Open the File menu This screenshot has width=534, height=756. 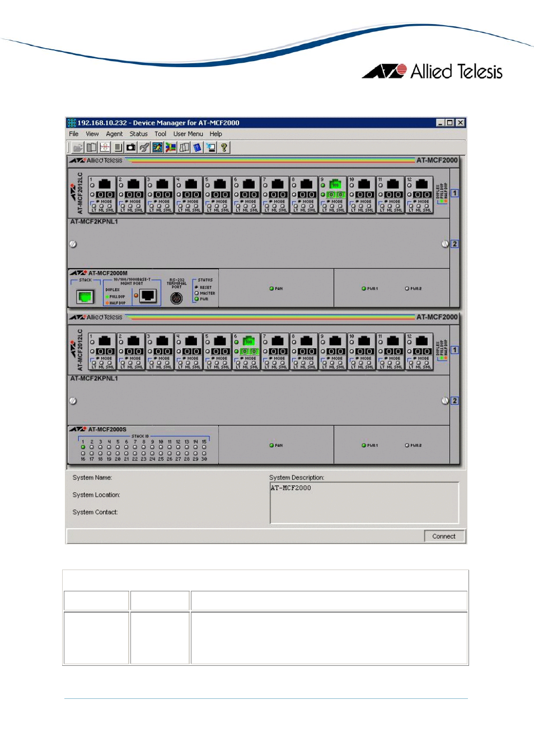[74, 134]
